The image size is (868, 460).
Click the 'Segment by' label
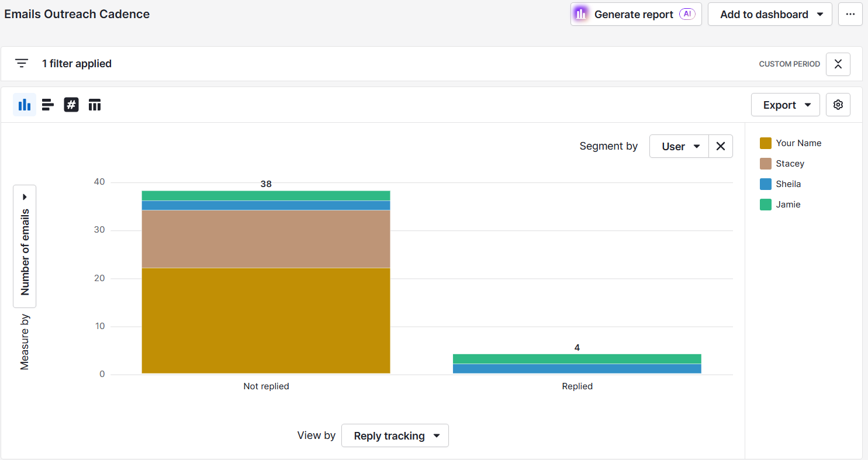(x=608, y=146)
